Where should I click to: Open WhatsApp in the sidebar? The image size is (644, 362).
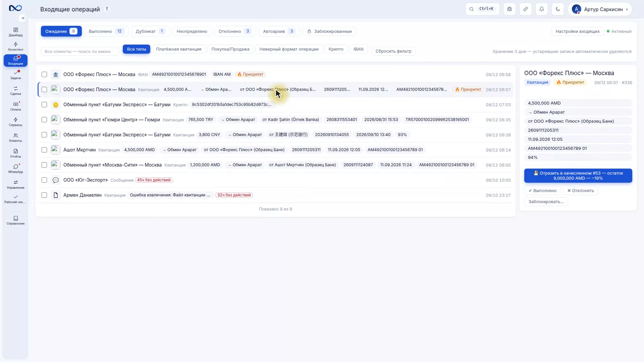(x=15, y=169)
